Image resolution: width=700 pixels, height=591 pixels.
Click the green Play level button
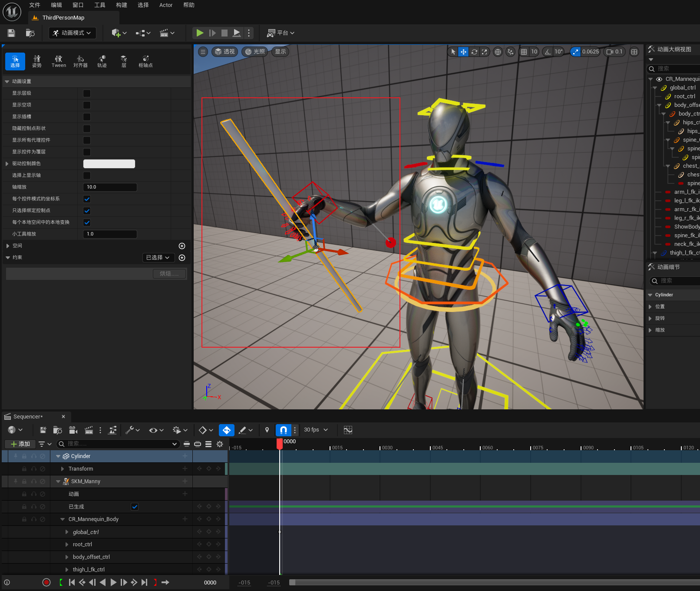[200, 33]
